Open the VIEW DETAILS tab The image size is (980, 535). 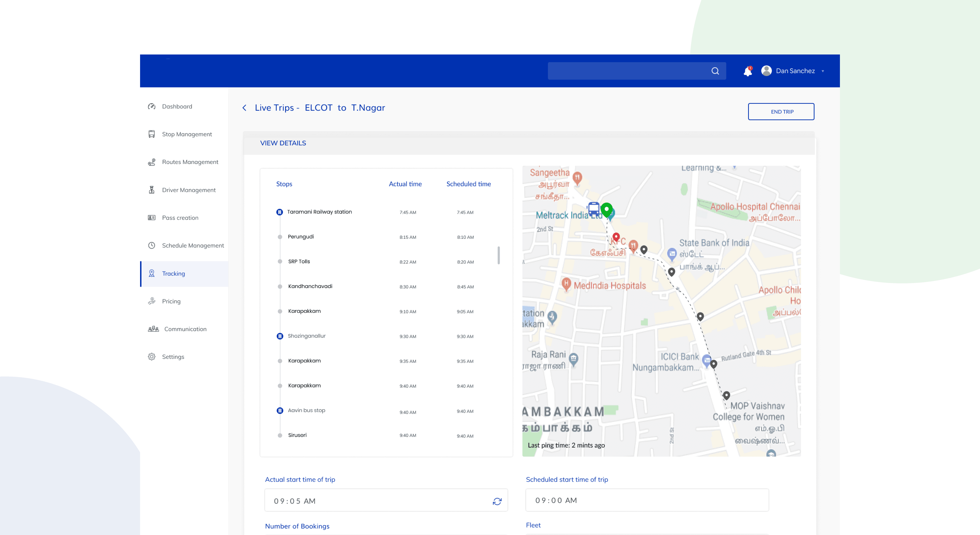(283, 143)
